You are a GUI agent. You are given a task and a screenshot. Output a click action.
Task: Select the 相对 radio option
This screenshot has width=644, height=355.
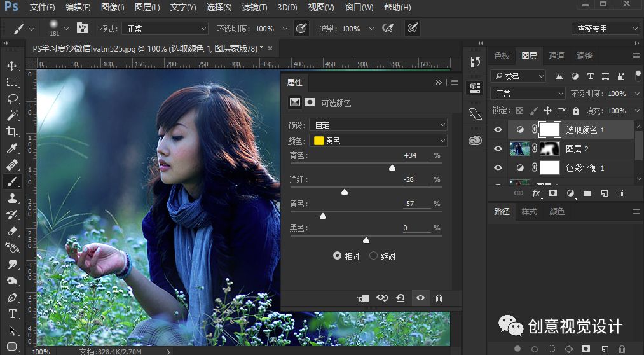(x=337, y=256)
